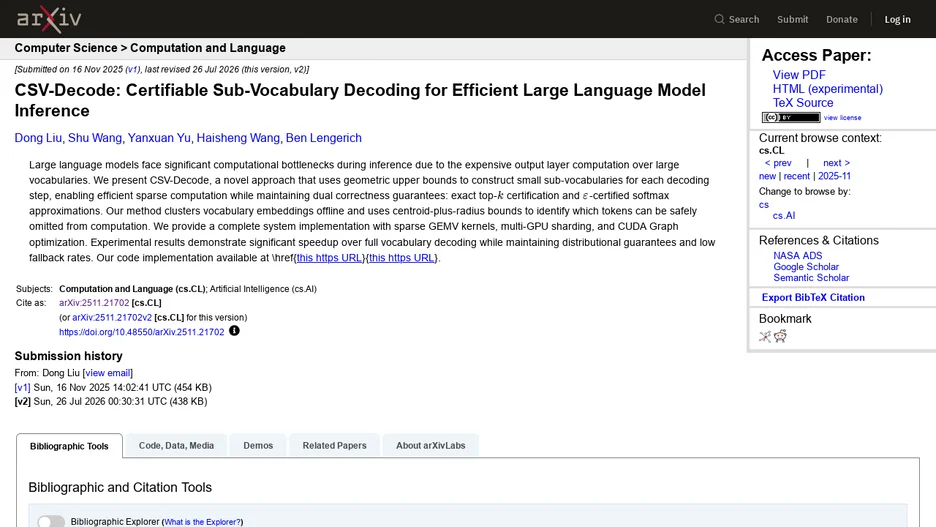Click the view email link
This screenshot has height=527, width=936.
[107, 373]
